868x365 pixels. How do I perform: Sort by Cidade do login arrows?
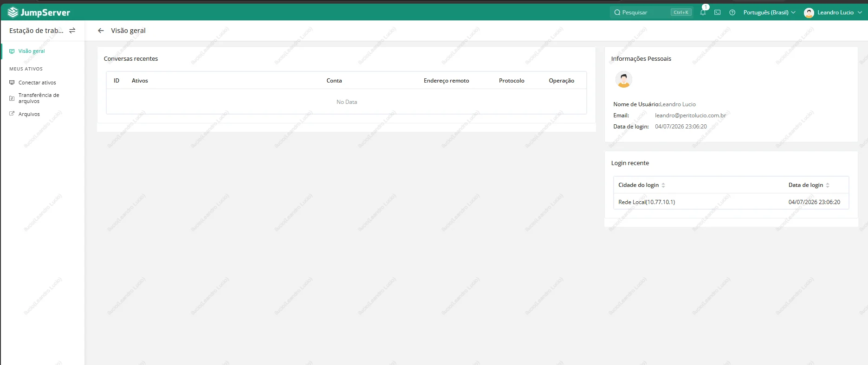click(x=663, y=185)
